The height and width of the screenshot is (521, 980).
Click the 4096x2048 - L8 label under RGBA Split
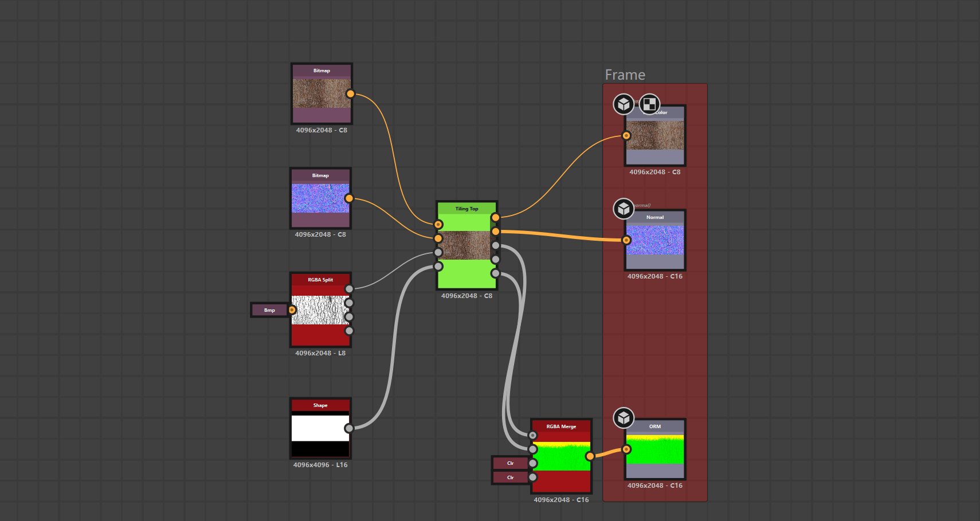320,353
